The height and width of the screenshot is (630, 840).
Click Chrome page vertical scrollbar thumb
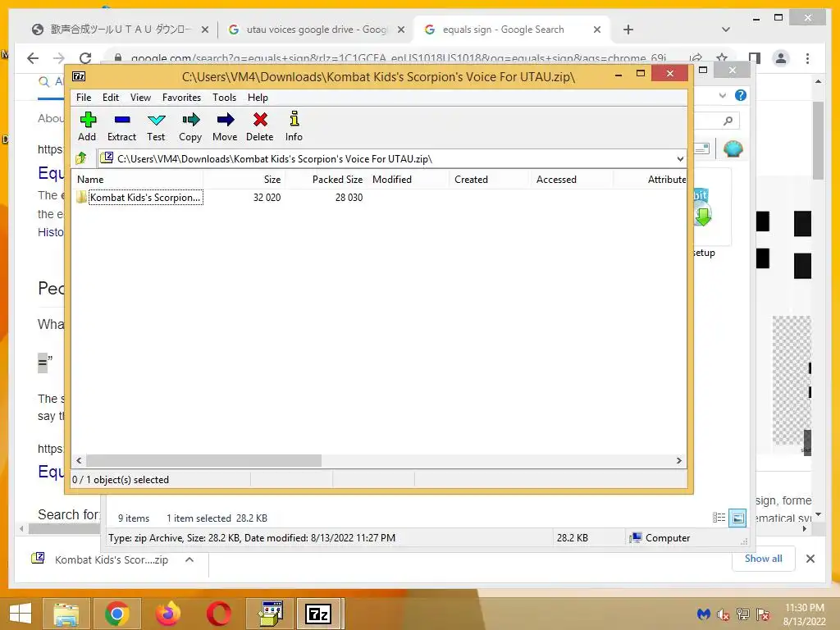click(x=818, y=140)
